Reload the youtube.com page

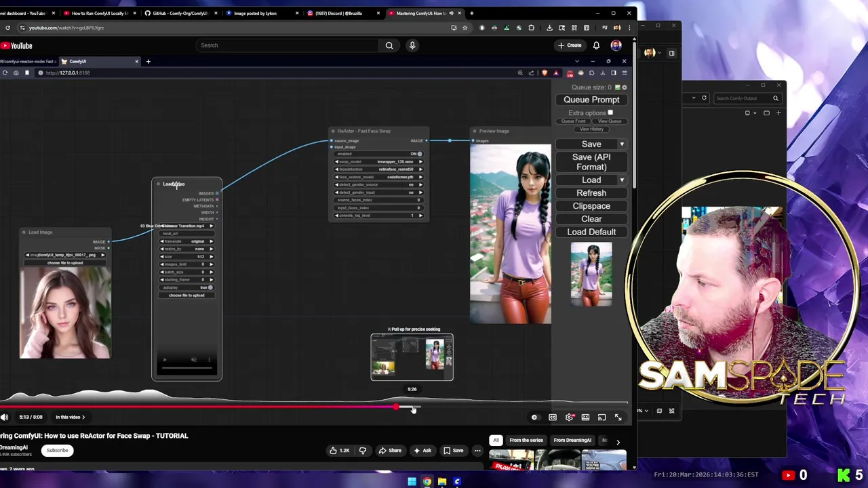tap(7, 28)
